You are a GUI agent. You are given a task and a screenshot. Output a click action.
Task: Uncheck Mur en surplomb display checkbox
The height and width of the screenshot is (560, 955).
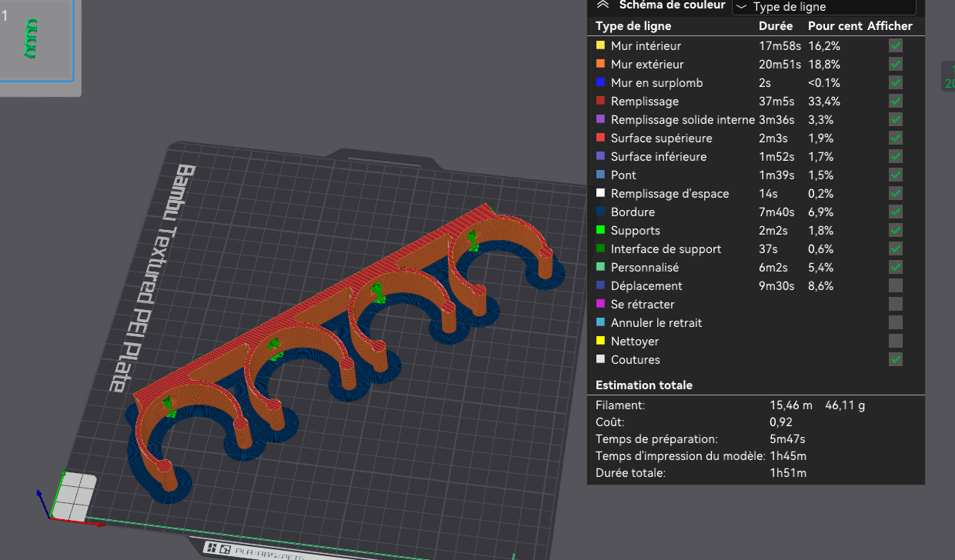tap(895, 83)
